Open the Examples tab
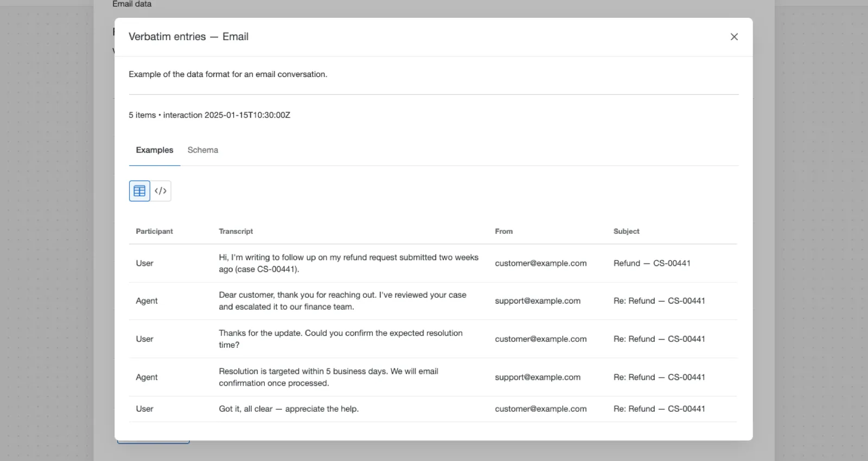 pos(155,150)
